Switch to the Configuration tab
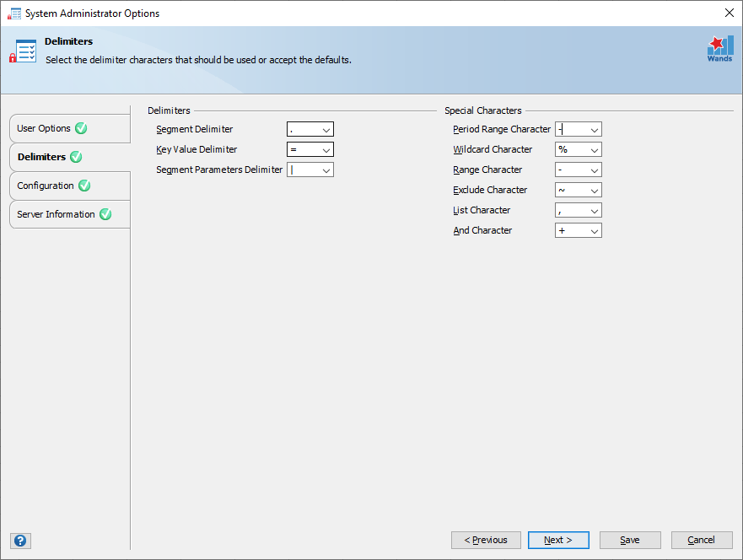 click(70, 186)
